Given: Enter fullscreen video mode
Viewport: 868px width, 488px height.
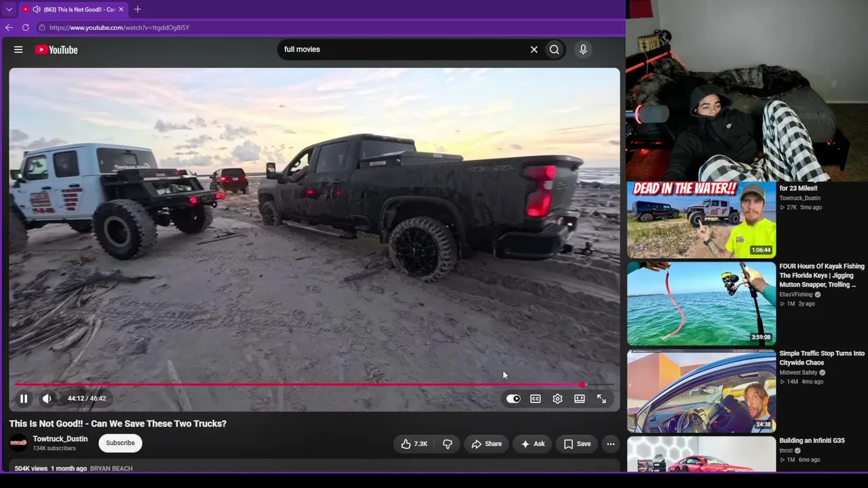Looking at the screenshot, I should (x=601, y=399).
